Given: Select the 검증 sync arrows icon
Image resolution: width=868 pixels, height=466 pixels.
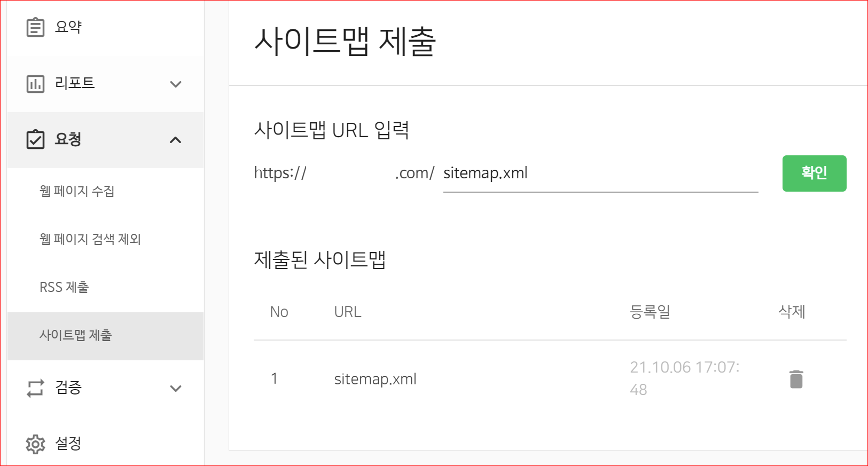Looking at the screenshot, I should point(35,388).
